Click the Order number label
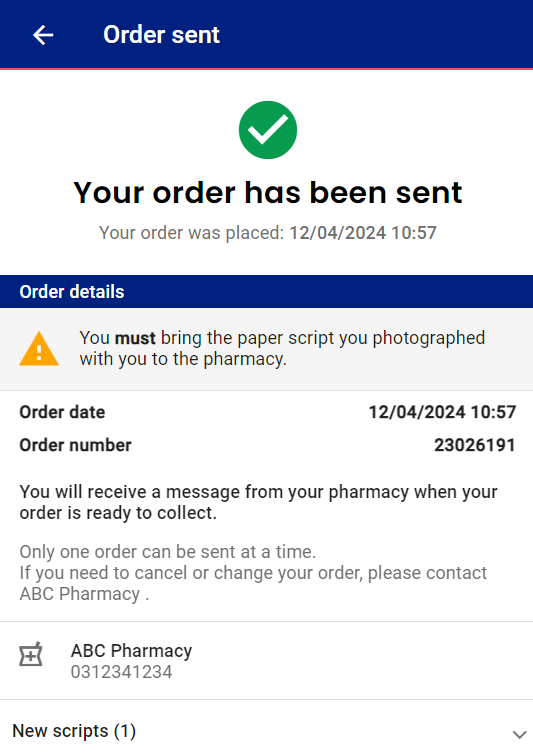This screenshot has width=533, height=753. point(75,445)
